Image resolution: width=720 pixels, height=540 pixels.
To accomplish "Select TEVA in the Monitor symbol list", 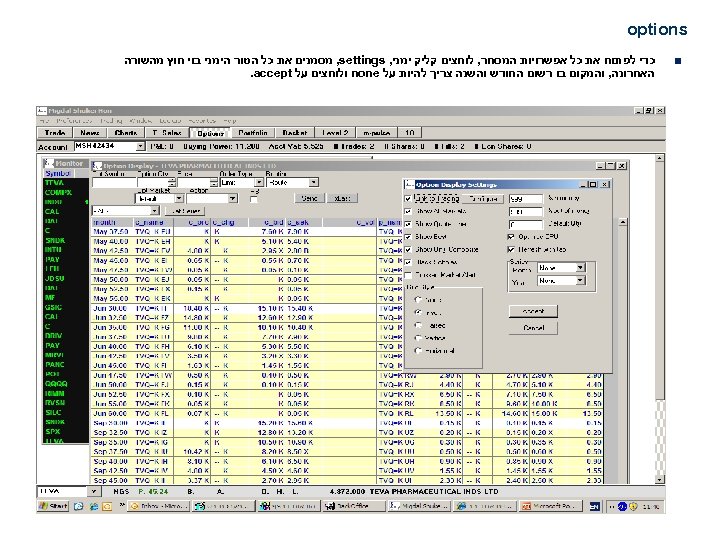I will 66,183.
